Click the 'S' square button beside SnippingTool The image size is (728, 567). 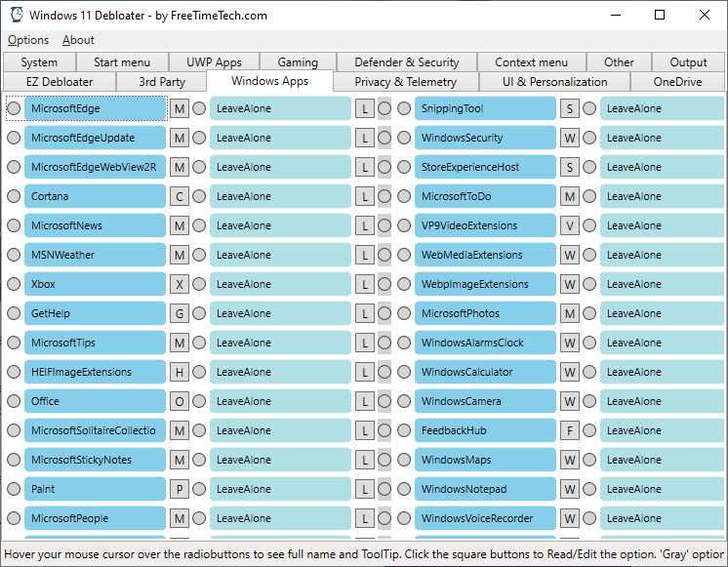point(570,108)
